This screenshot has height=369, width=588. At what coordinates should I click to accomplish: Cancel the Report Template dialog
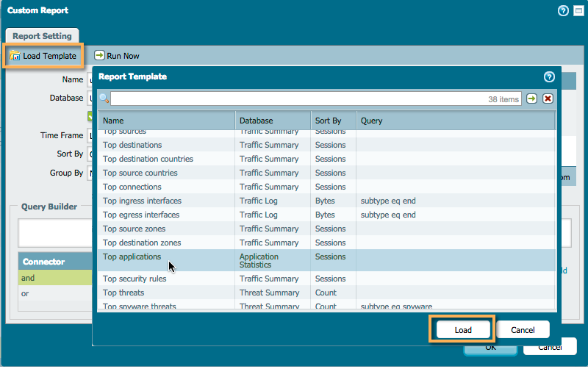point(523,330)
